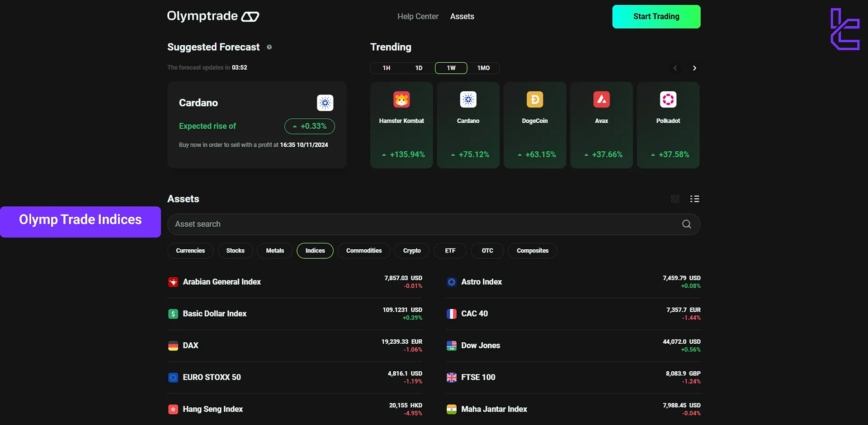Open the Maha Jantar Index row
The height and width of the screenshot is (425, 868).
[x=573, y=410]
